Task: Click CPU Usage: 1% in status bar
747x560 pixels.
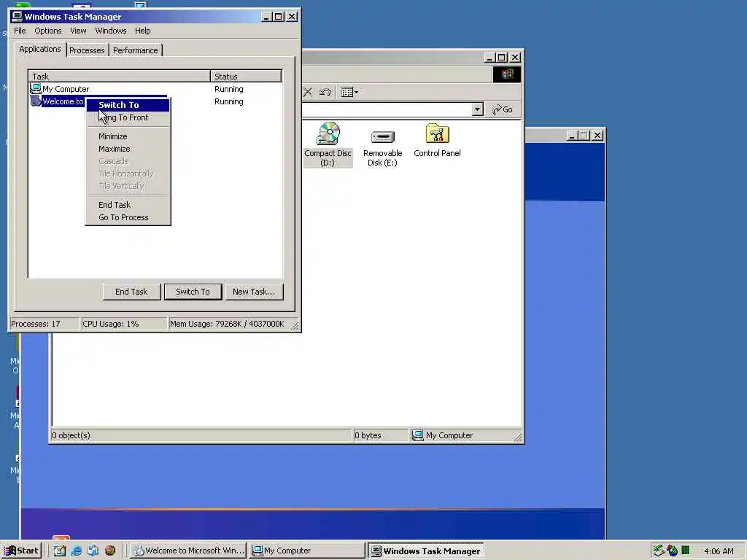Action: (124, 324)
